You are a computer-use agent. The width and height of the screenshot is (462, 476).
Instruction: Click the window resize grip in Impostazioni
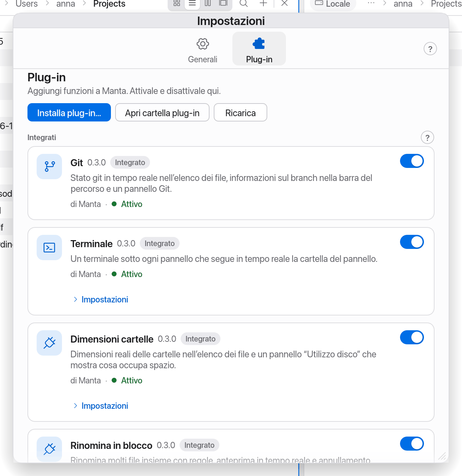pyautogui.click(x=442, y=456)
